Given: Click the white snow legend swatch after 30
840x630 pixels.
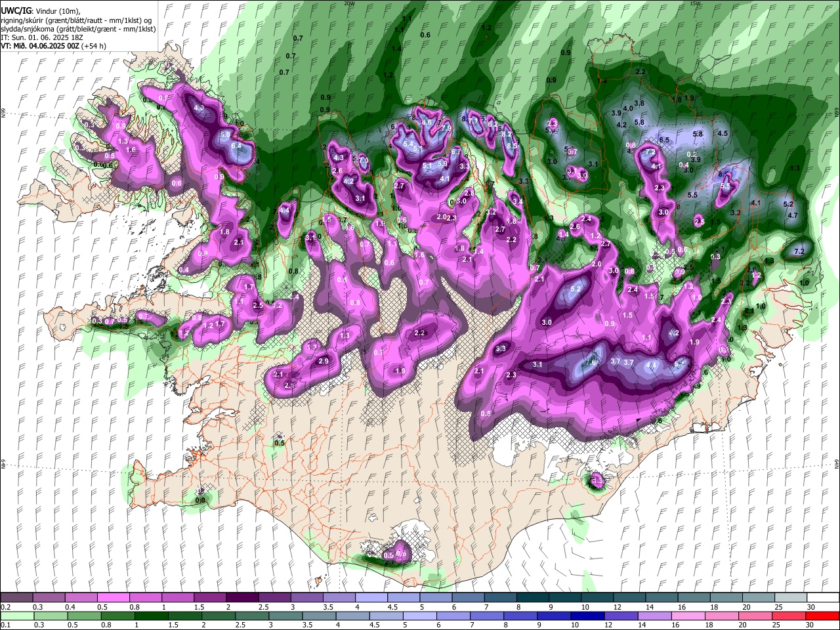Looking at the screenshot, I should point(822,598).
